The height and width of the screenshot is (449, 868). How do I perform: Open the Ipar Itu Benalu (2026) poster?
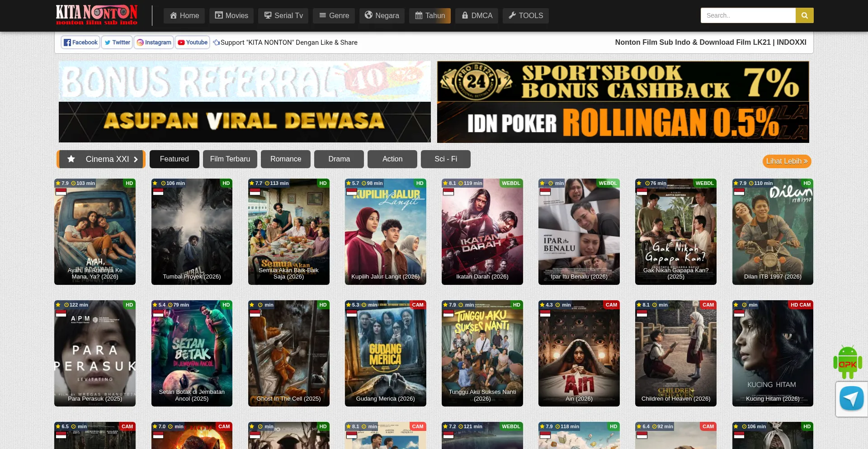(x=579, y=232)
